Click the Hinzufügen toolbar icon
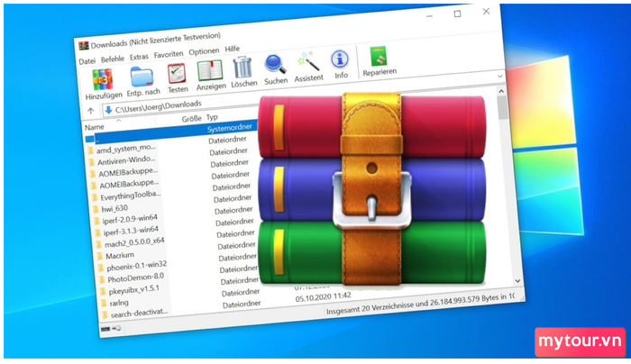Screen dimensions: 631x364 pyautogui.click(x=103, y=84)
